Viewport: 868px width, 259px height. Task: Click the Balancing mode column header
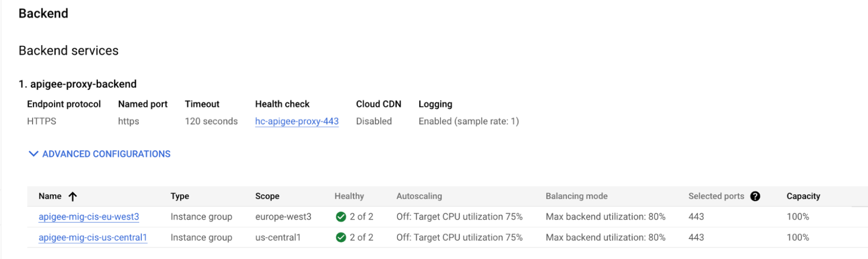(576, 196)
